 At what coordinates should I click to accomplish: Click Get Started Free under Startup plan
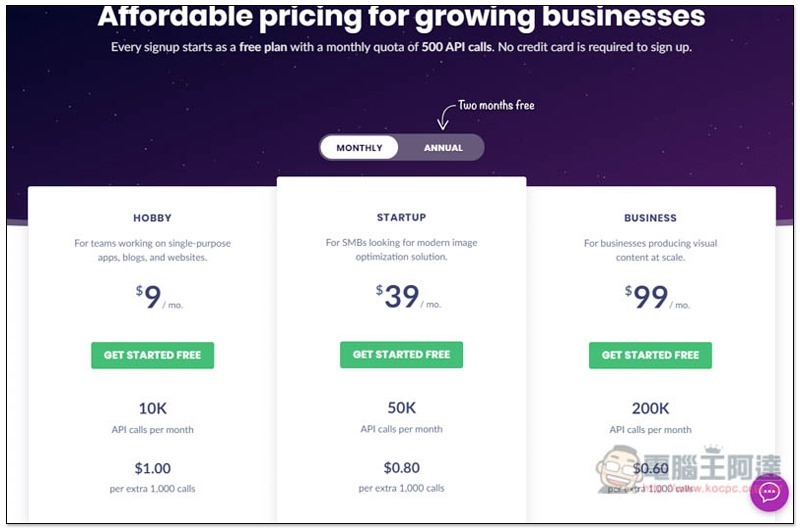coord(402,355)
